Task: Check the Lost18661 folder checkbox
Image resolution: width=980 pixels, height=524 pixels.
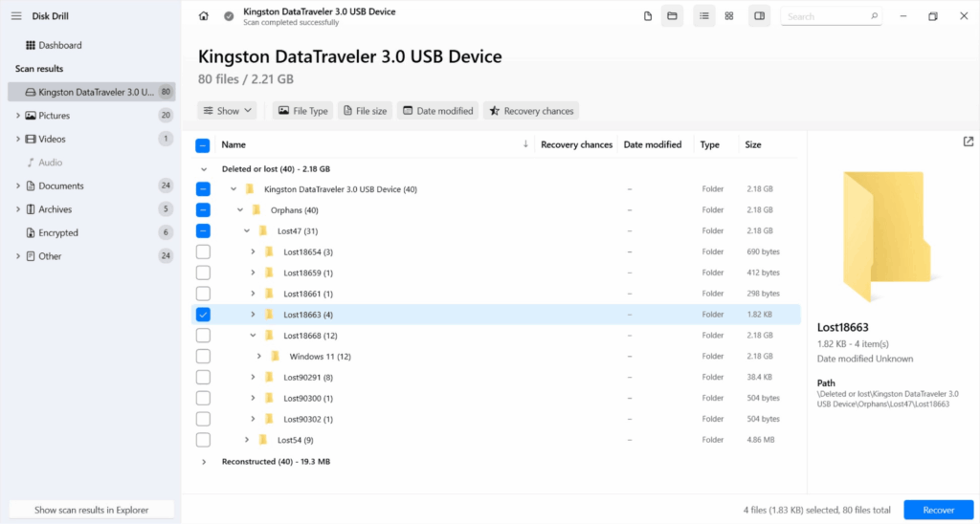Action: (x=203, y=294)
